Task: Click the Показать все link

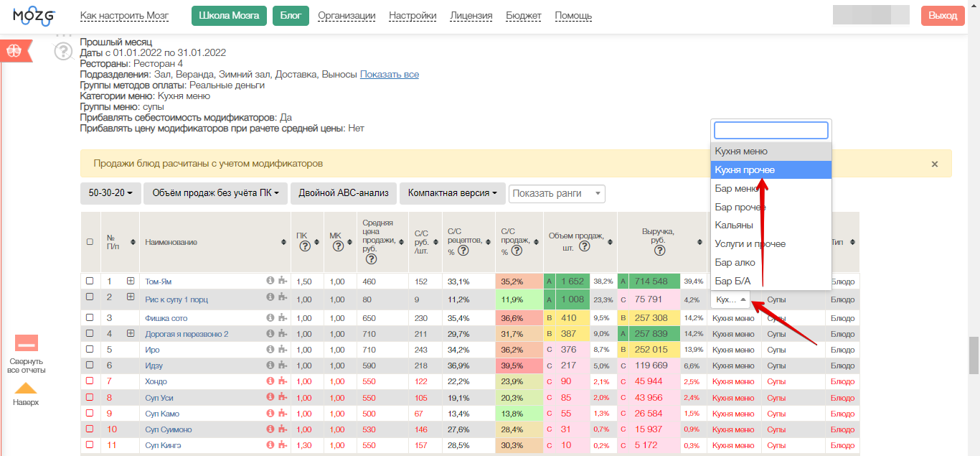Action: click(390, 74)
